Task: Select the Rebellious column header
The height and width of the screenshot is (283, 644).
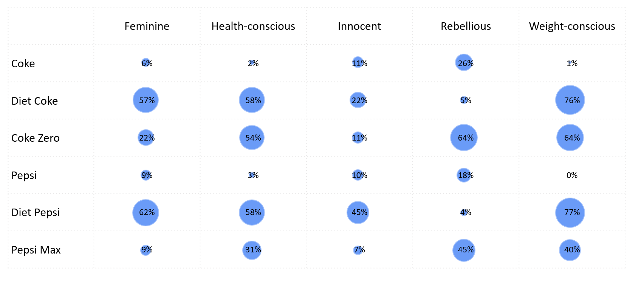Action: coord(466,26)
